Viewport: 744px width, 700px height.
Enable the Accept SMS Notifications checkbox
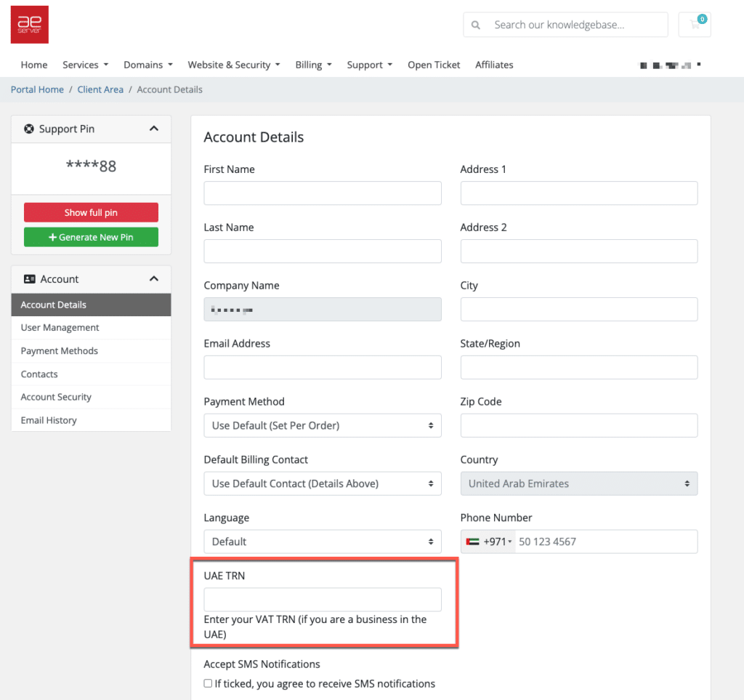tap(209, 683)
